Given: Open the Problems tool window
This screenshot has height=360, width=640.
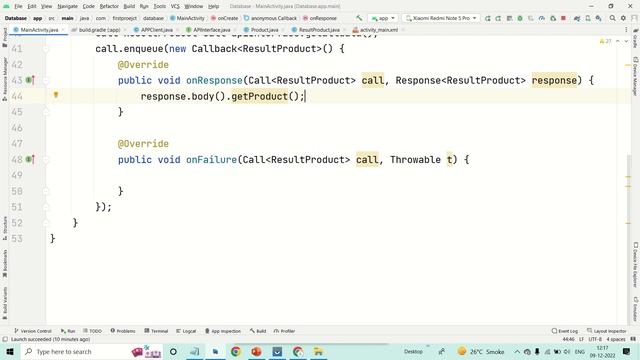Looking at the screenshot, I should [123, 331].
